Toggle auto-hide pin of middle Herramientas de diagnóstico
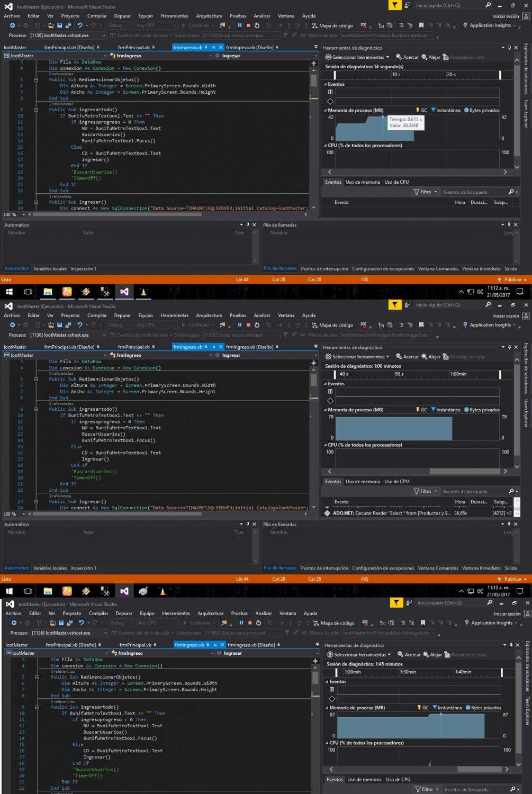This screenshot has height=794, width=532. [510, 347]
